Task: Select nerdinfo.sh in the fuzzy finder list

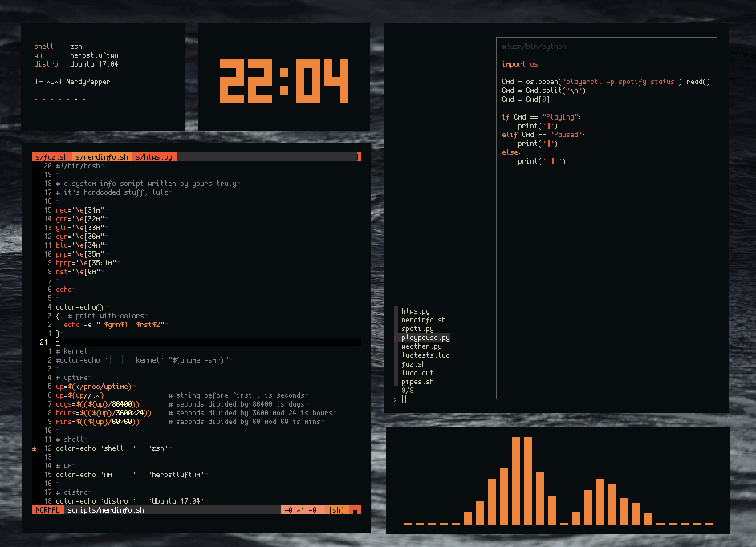Action: pyautogui.click(x=424, y=320)
